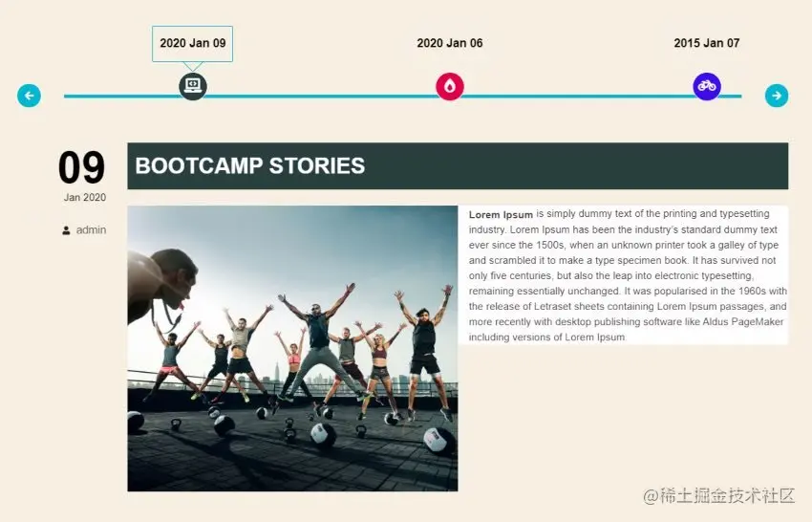Select the laptop icon timeline node
Viewport: 812px width, 522px height.
click(193, 86)
